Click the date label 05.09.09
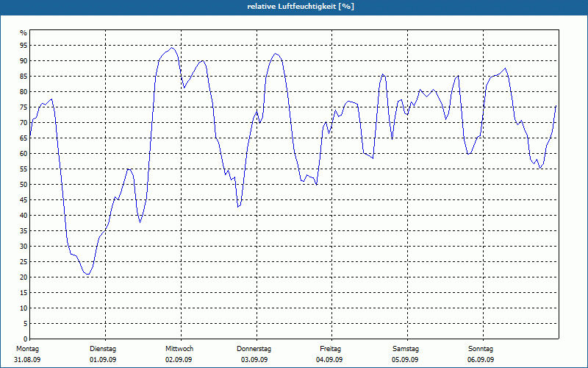The height and width of the screenshot is (368, 588). tap(405, 360)
